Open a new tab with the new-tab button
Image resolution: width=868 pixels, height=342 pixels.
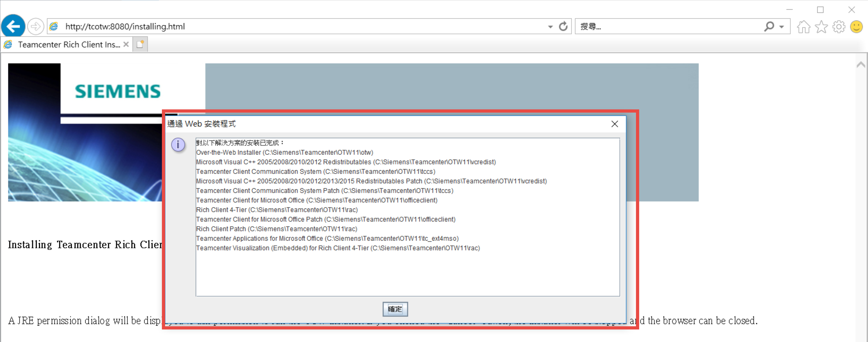click(140, 44)
